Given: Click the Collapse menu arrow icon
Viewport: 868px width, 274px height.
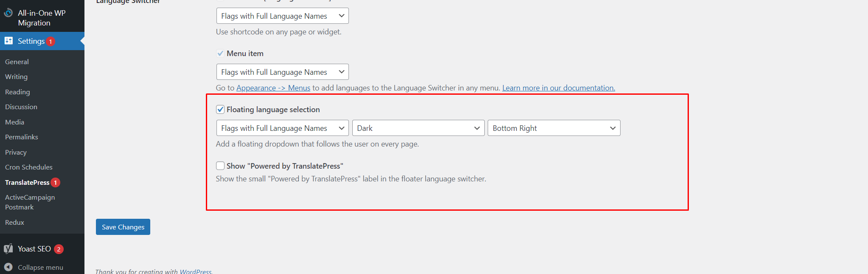Looking at the screenshot, I should (x=8, y=267).
